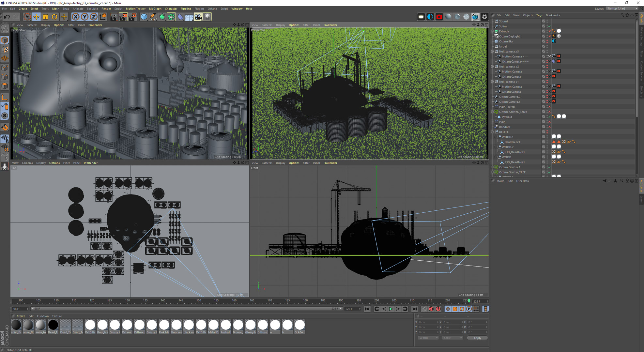Toggle the Z-axis lock button
This screenshot has height=352, width=644.
click(x=94, y=17)
